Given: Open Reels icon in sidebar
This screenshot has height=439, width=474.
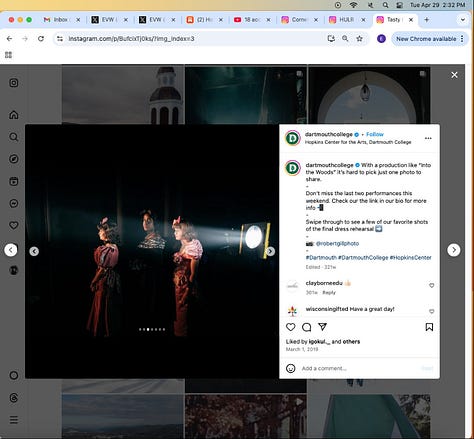Looking at the screenshot, I should pyautogui.click(x=14, y=181).
